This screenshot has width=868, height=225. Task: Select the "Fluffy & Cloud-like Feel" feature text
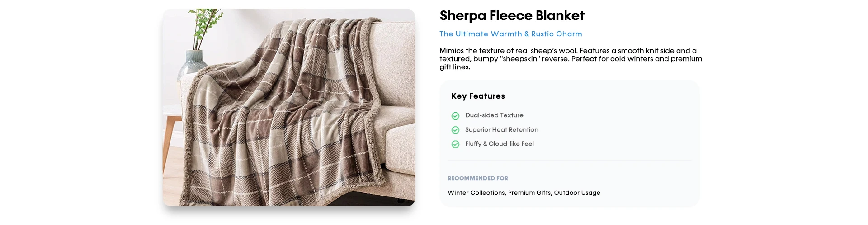[x=499, y=144]
